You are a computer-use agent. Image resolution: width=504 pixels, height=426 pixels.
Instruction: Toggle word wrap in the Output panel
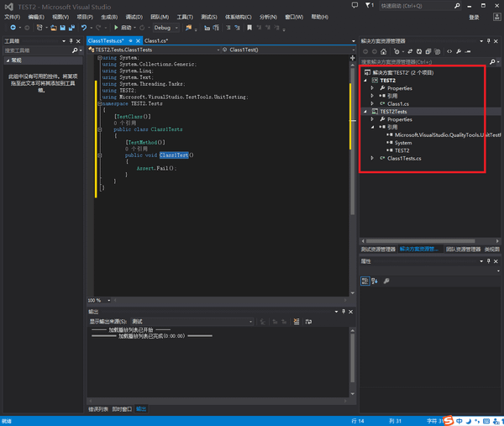(x=308, y=322)
